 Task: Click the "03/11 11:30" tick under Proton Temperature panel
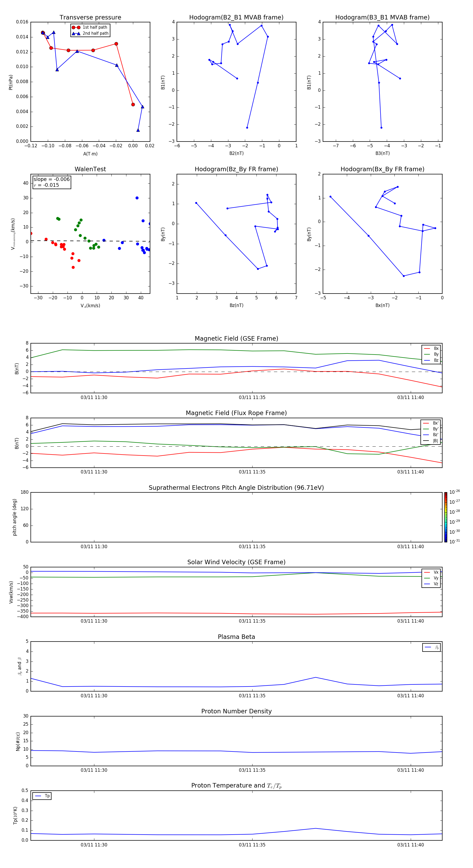coord(94,845)
